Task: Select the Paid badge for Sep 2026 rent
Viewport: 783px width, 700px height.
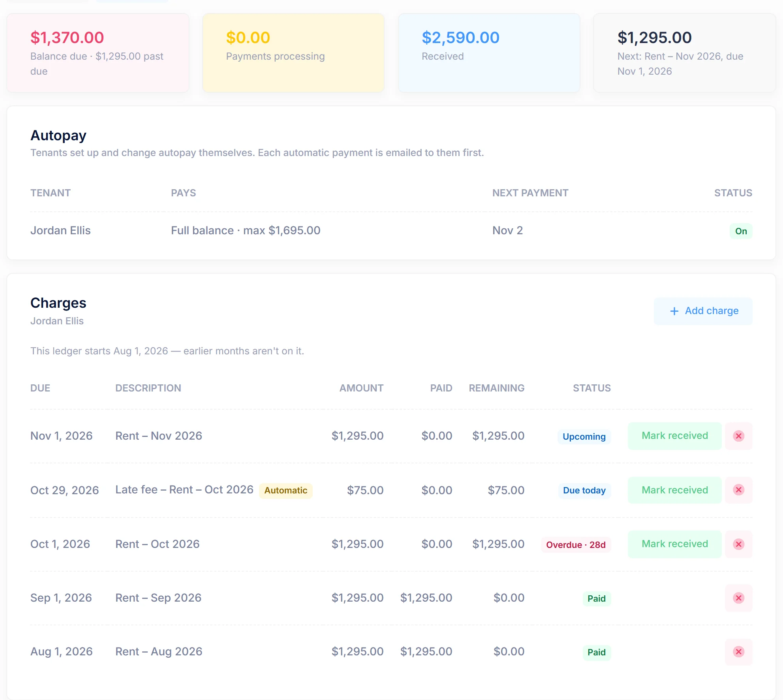Action: click(x=596, y=598)
